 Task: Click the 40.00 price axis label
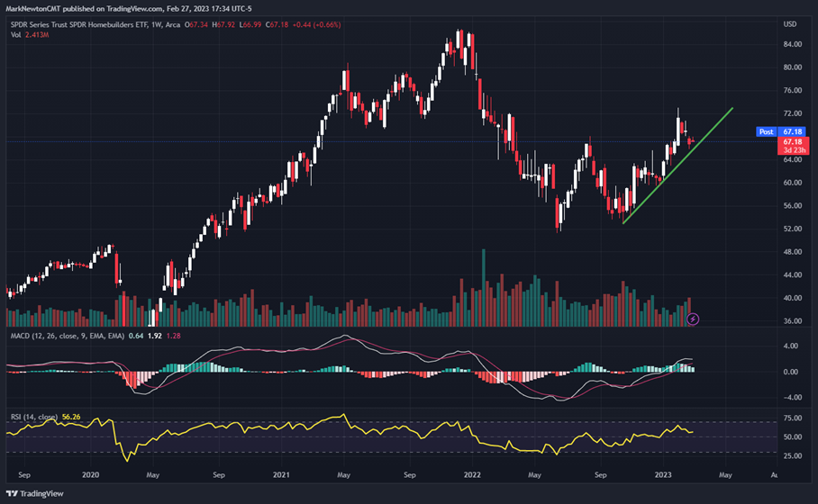pyautogui.click(x=793, y=298)
